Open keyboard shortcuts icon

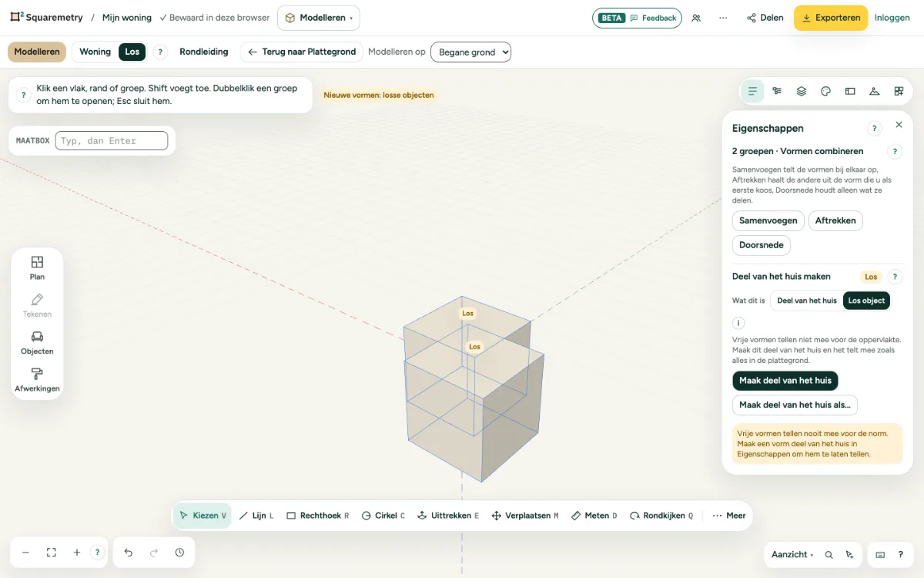click(x=880, y=554)
